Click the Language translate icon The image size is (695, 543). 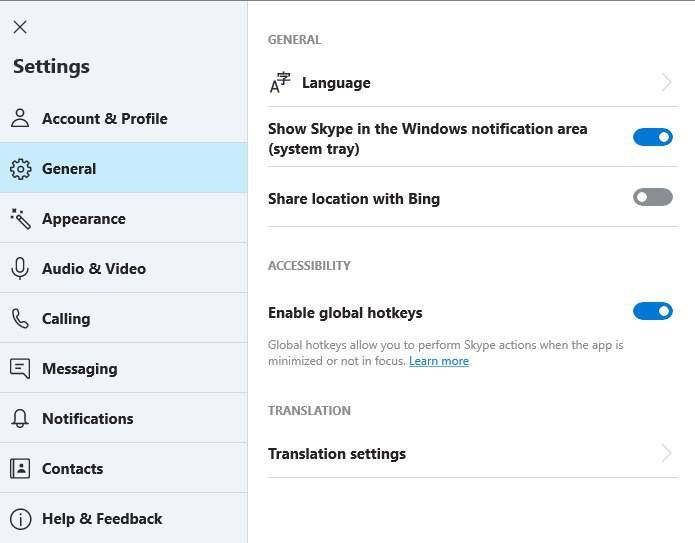click(280, 82)
